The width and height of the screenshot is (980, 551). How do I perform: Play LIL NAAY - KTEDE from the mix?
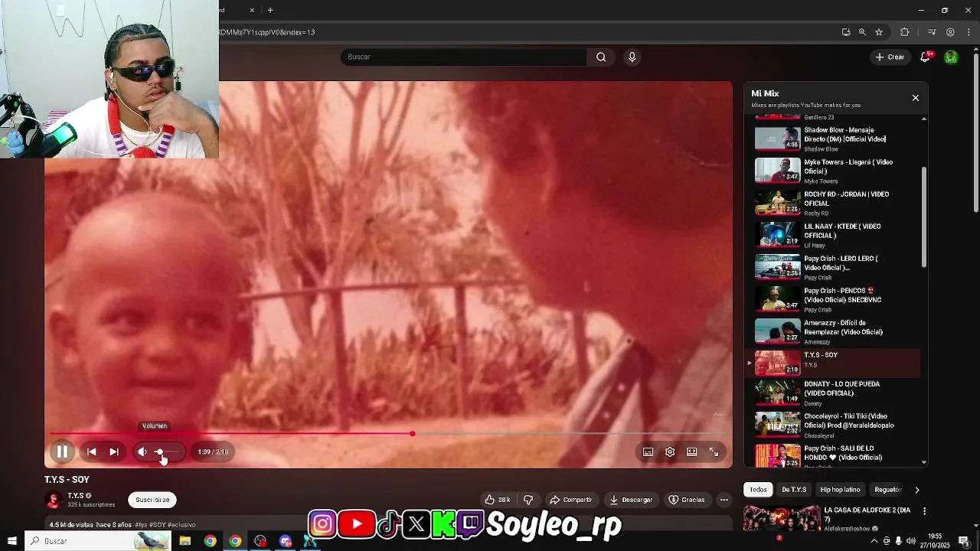click(836, 235)
